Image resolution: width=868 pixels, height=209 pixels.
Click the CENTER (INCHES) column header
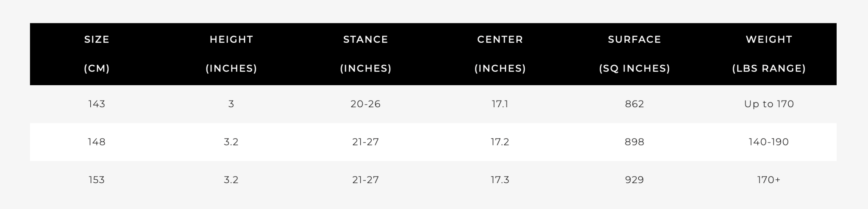pyautogui.click(x=500, y=54)
